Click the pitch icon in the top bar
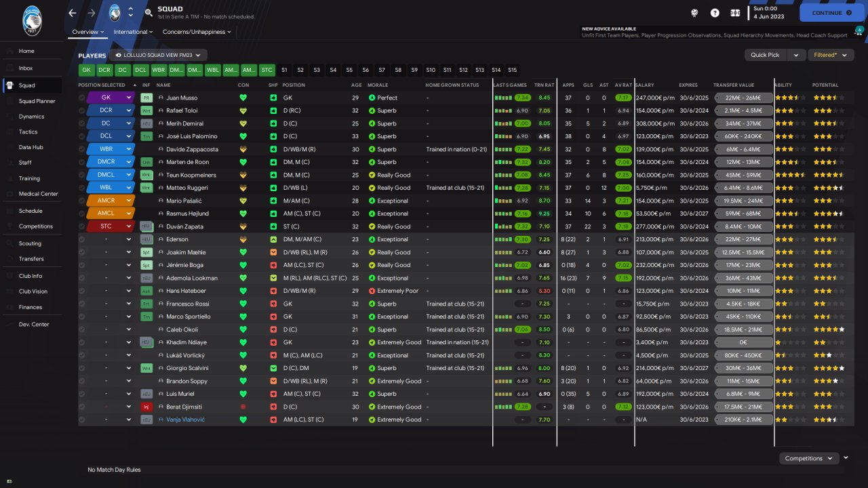The width and height of the screenshot is (868, 488). [x=735, y=13]
